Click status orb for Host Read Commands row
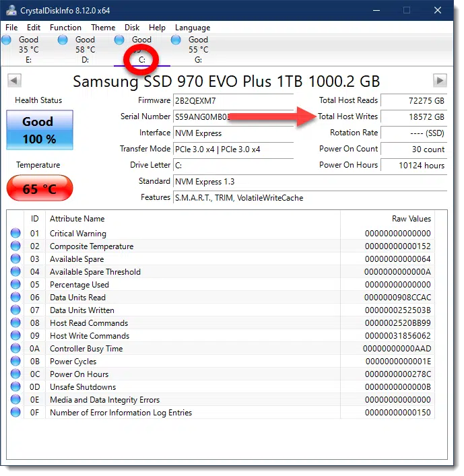464x476 pixels. 15,322
